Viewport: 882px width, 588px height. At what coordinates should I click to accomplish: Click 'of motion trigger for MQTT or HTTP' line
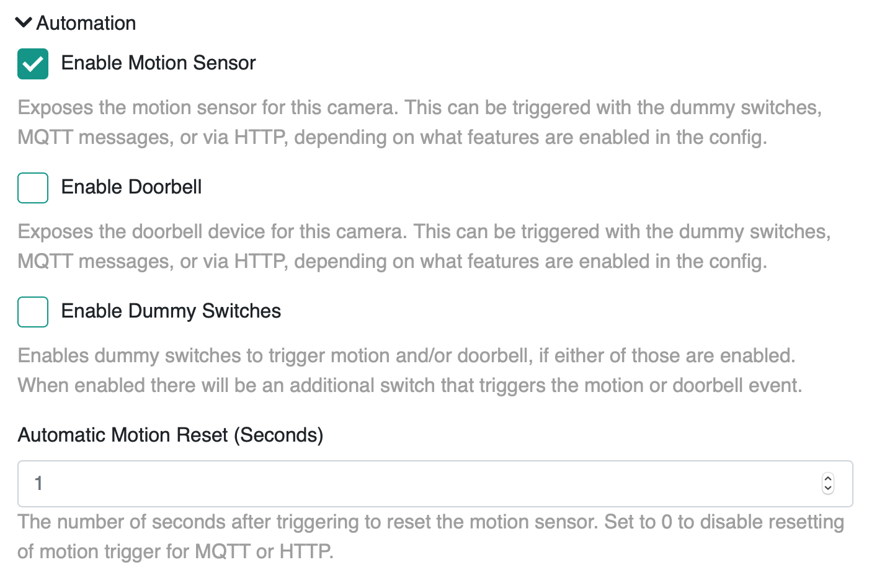pyautogui.click(x=176, y=551)
